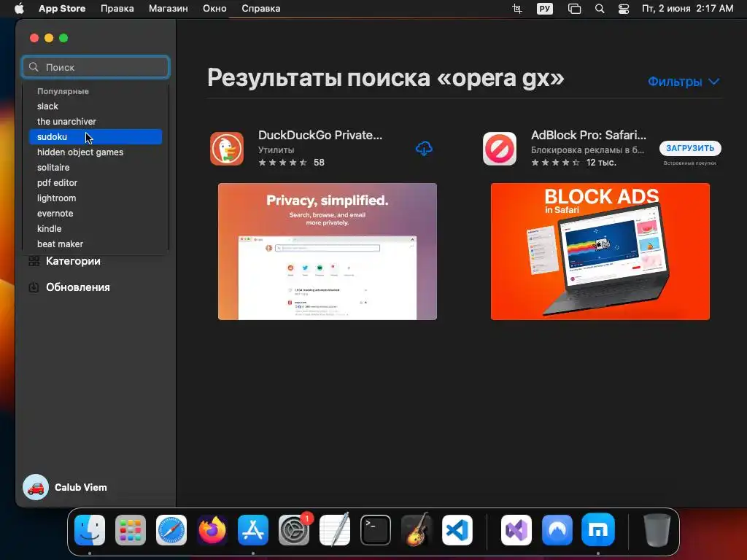Open the BLOCK ADS in Safari preview image
The width and height of the screenshot is (747, 560).
click(x=600, y=252)
